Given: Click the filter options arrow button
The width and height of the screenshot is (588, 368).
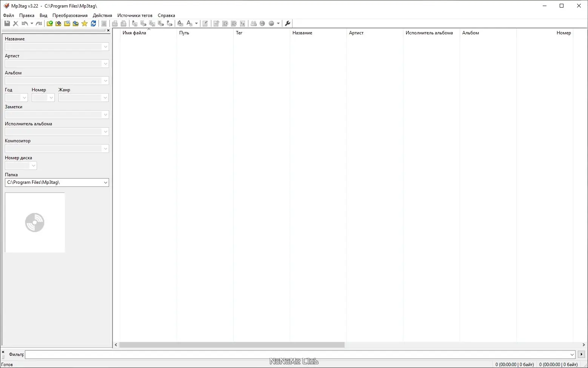Looking at the screenshot, I should pyautogui.click(x=581, y=354).
